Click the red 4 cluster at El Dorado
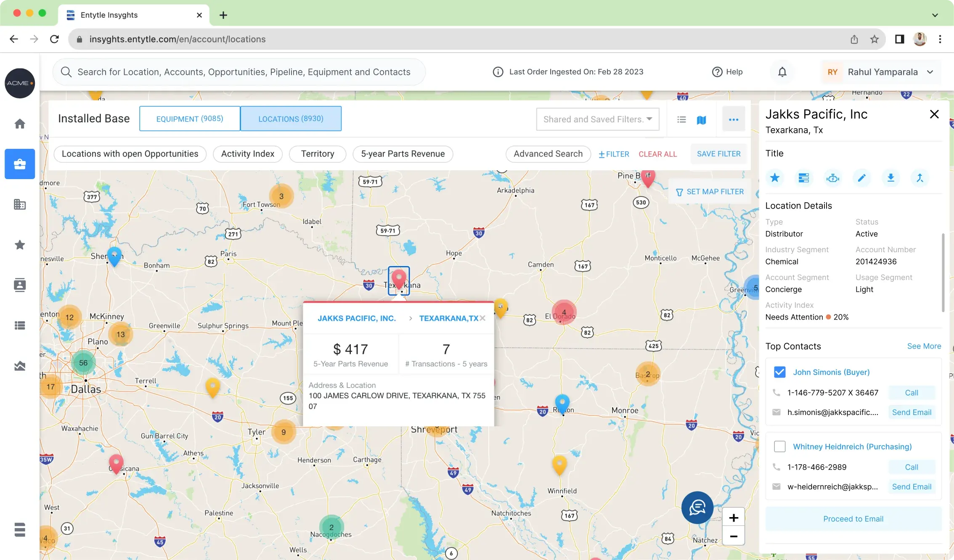 pyautogui.click(x=564, y=312)
